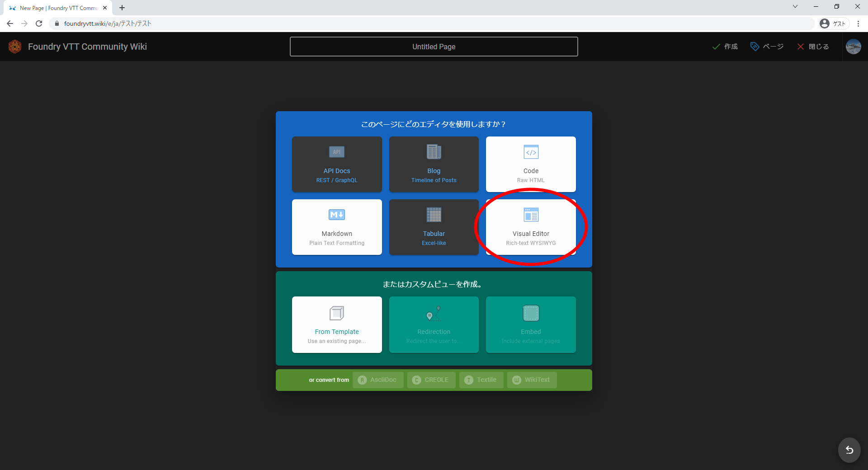Open the Chrome three-dot menu
The image size is (868, 470).
(858, 23)
